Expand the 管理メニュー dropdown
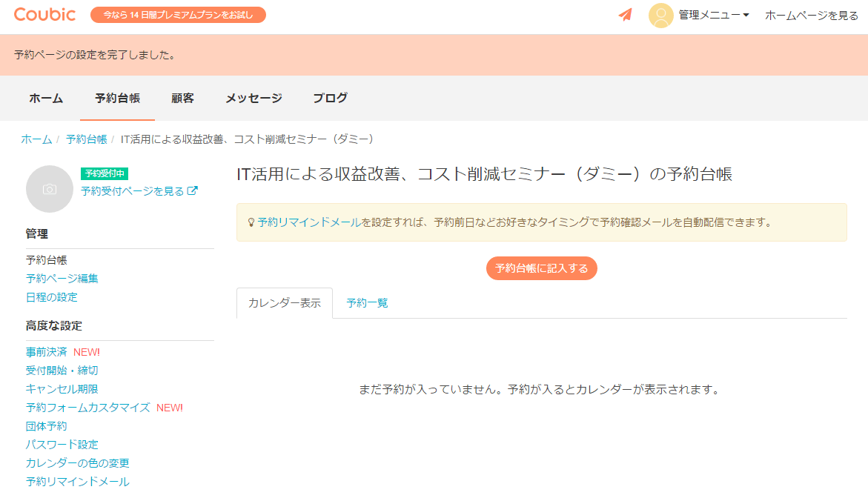This screenshot has height=501, width=868. point(714,15)
